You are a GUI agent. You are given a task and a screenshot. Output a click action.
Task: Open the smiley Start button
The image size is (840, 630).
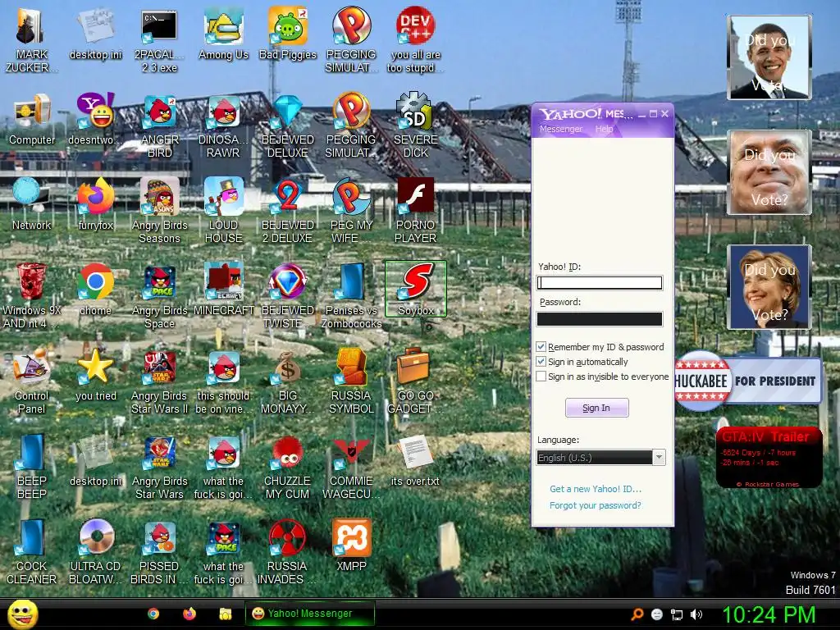pyautogui.click(x=22, y=614)
